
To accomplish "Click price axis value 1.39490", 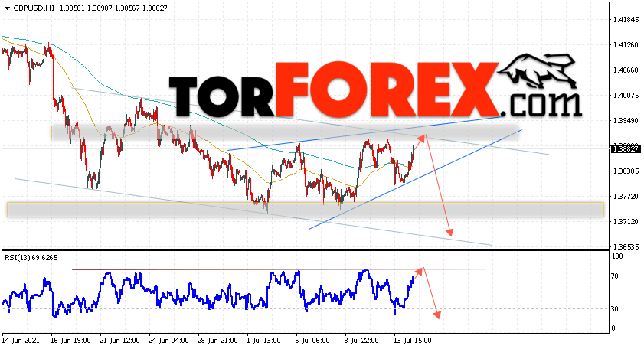I will pos(626,121).
